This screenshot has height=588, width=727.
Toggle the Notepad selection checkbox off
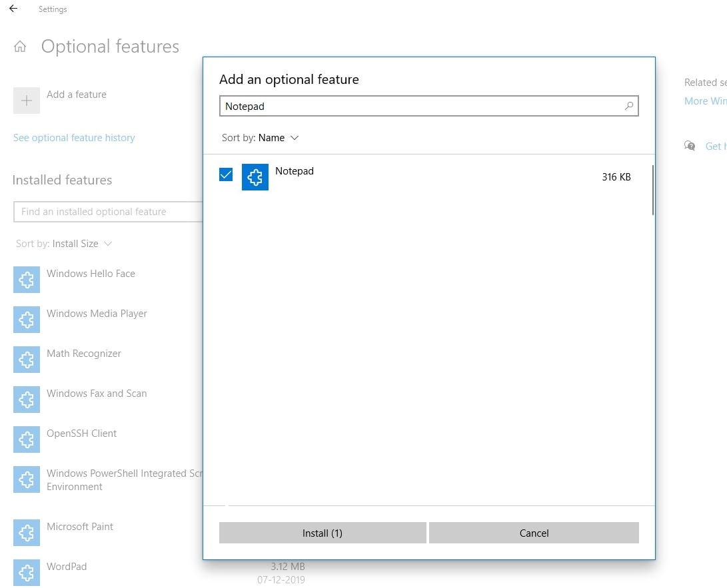(225, 174)
